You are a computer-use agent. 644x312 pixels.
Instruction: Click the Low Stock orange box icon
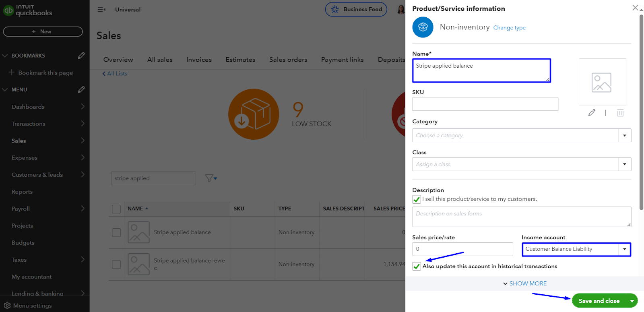254,114
